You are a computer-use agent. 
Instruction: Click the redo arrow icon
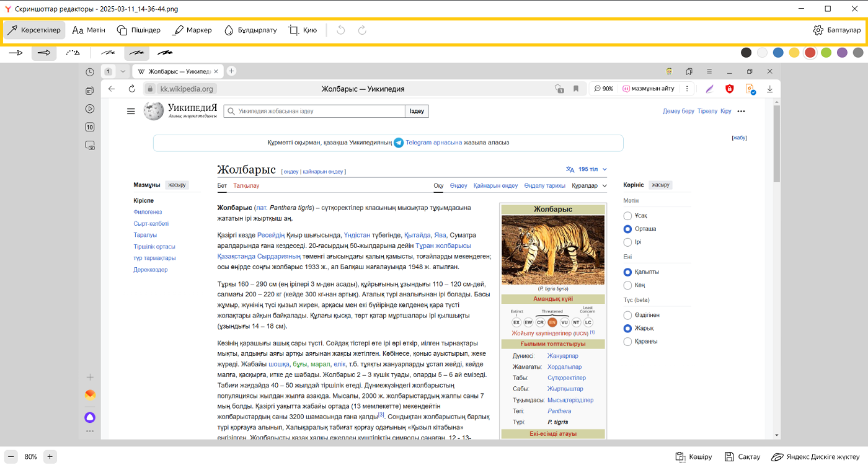tap(362, 30)
